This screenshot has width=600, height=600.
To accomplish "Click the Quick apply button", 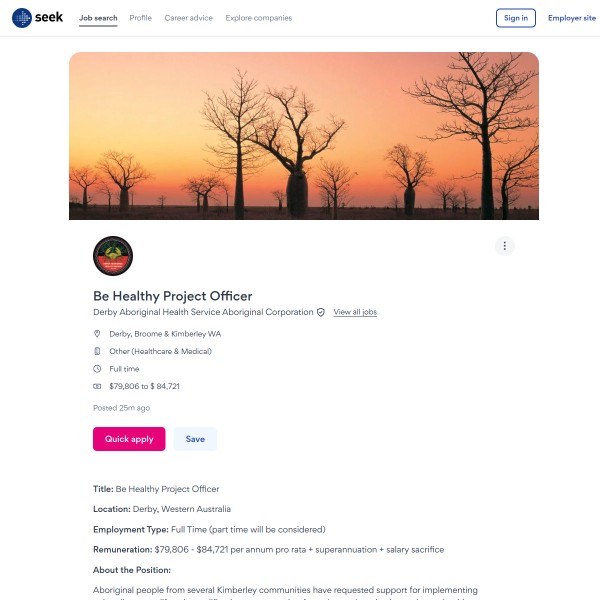I will (x=129, y=439).
